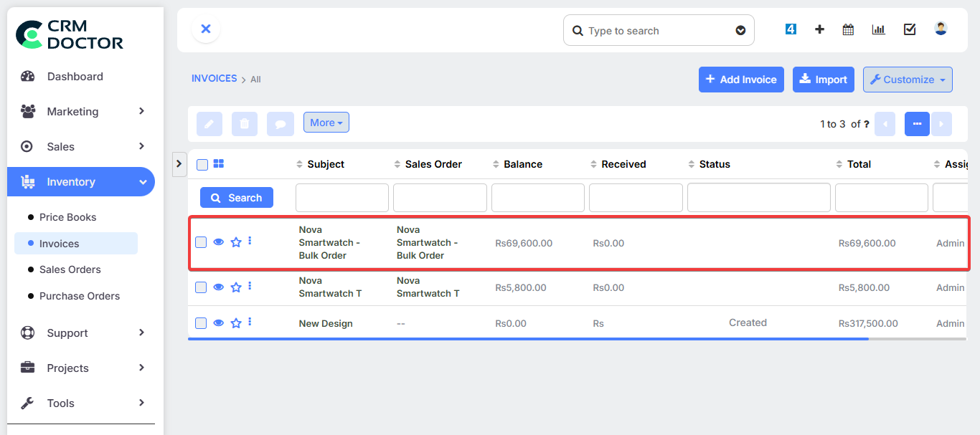
Task: Open the Tasks checklist icon in the header
Action: point(910,29)
